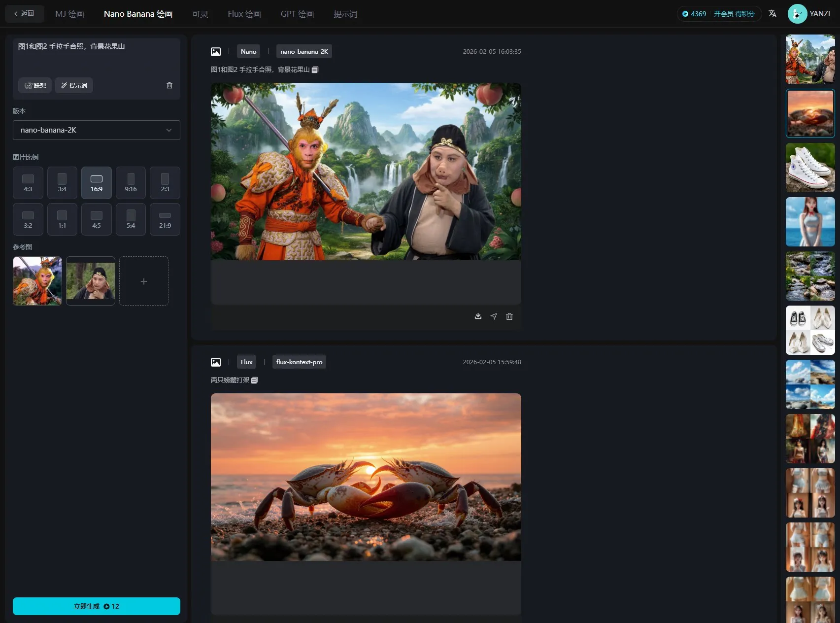This screenshot has height=623, width=840.
Task: Choose the 1:1 aspect ratio
Action: tap(62, 219)
